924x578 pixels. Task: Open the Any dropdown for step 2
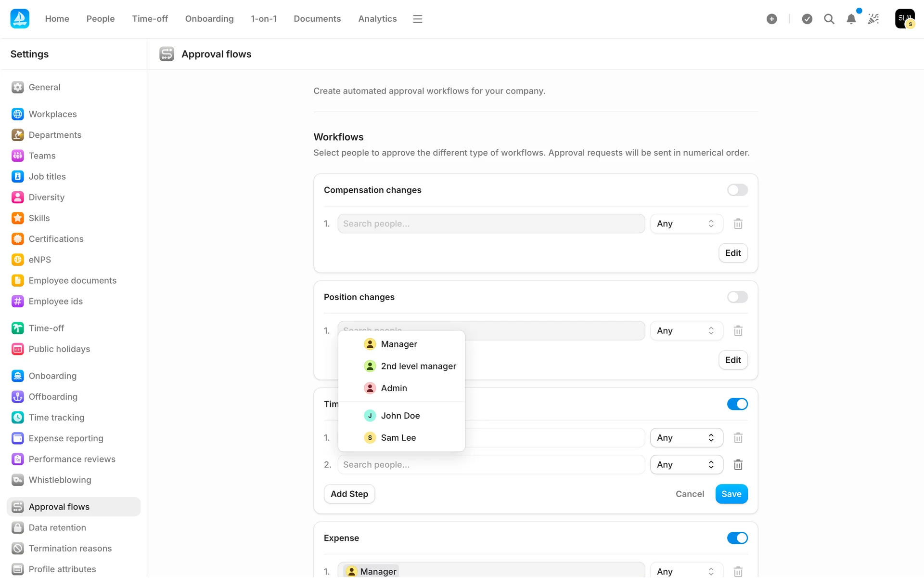tap(686, 465)
